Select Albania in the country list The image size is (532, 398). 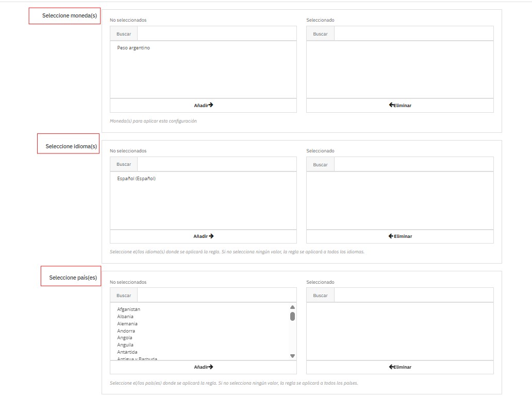tap(125, 317)
